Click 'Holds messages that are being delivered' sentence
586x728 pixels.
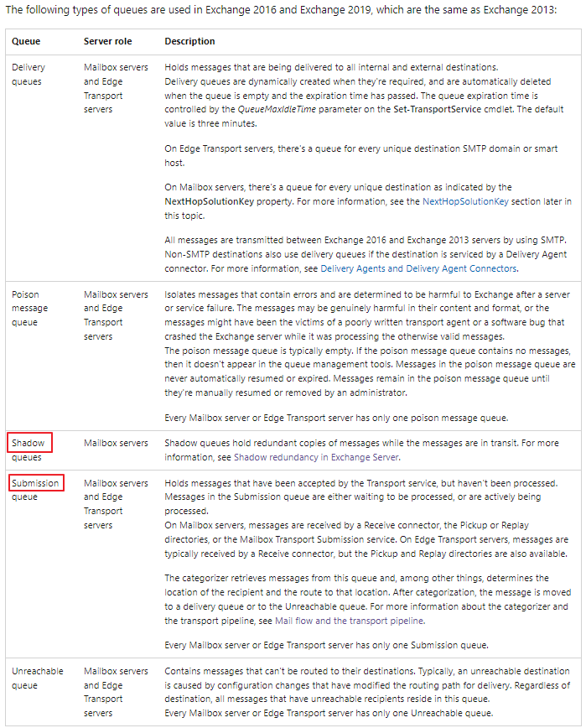[331, 67]
